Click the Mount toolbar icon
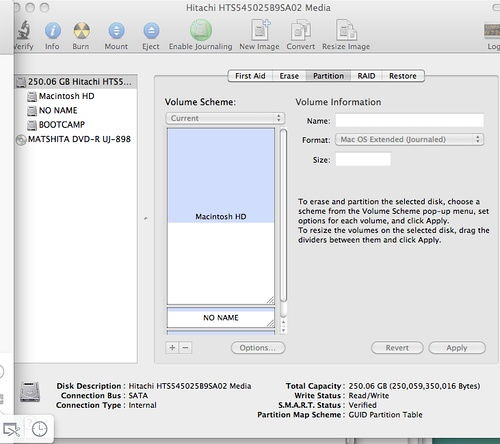500x444 pixels. point(116,31)
